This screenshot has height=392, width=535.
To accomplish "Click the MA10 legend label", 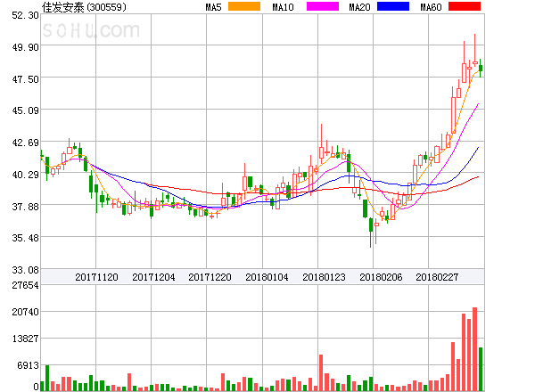I will [x=283, y=7].
